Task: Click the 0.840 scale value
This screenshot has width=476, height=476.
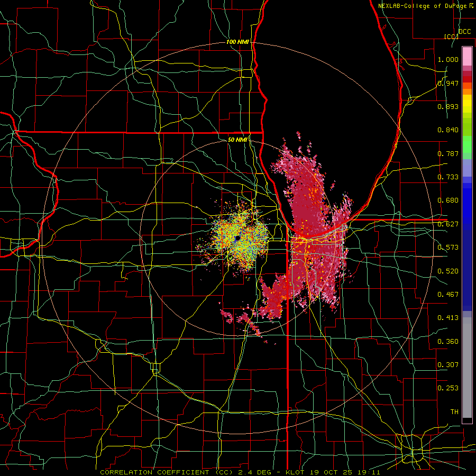Action: [448, 130]
